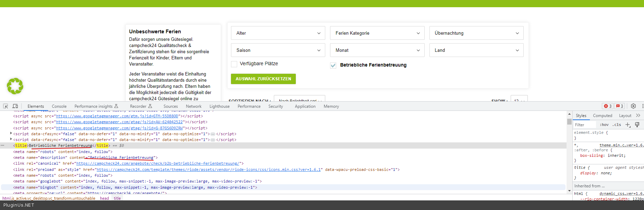This screenshot has width=644, height=210.
Task: Enable the Verfügbare Plätze checkbox
Action: (x=234, y=64)
